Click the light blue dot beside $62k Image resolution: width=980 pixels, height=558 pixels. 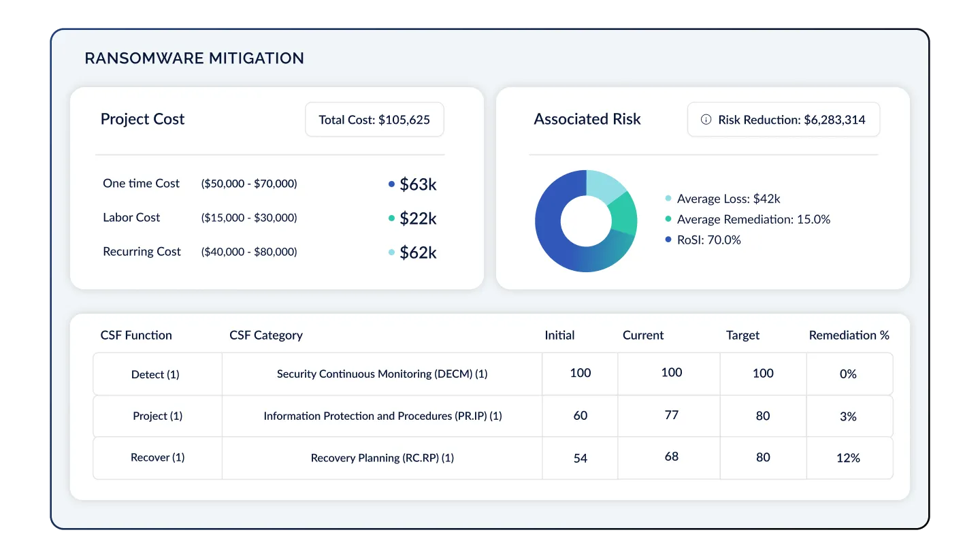click(391, 252)
